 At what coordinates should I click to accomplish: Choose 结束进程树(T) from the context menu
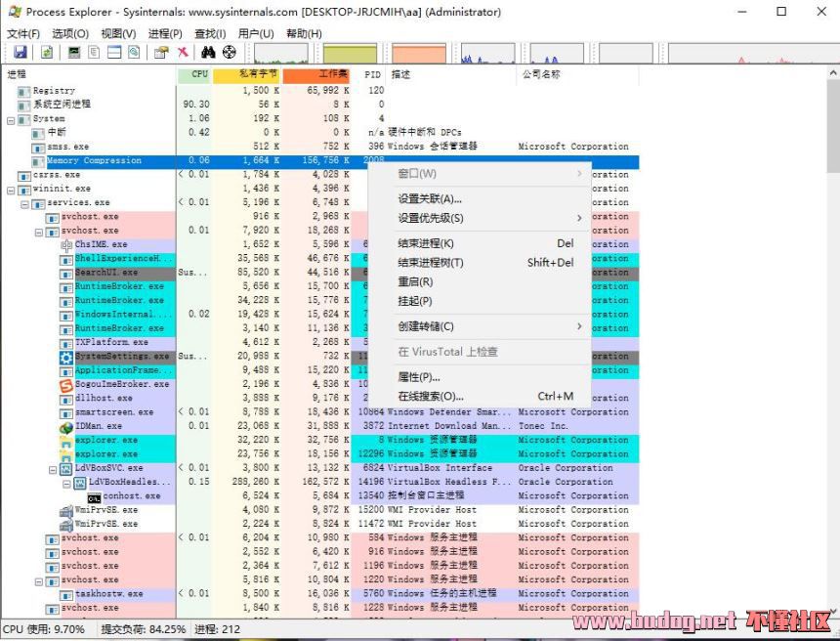point(480,263)
